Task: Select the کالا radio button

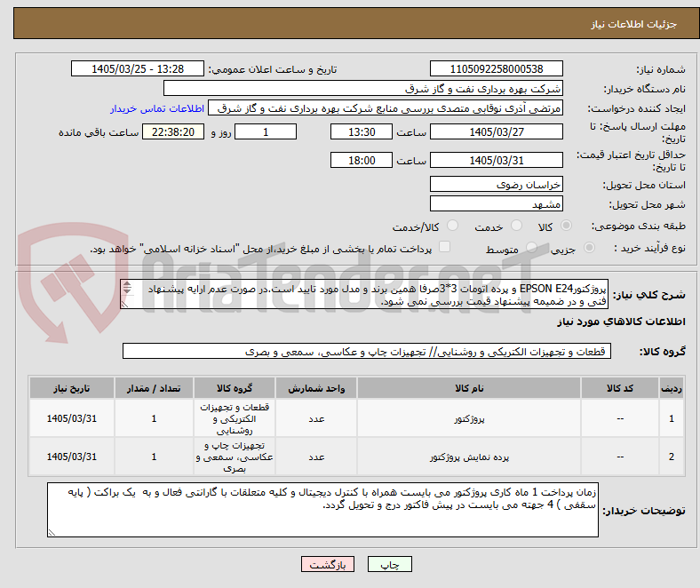Action: click(566, 226)
